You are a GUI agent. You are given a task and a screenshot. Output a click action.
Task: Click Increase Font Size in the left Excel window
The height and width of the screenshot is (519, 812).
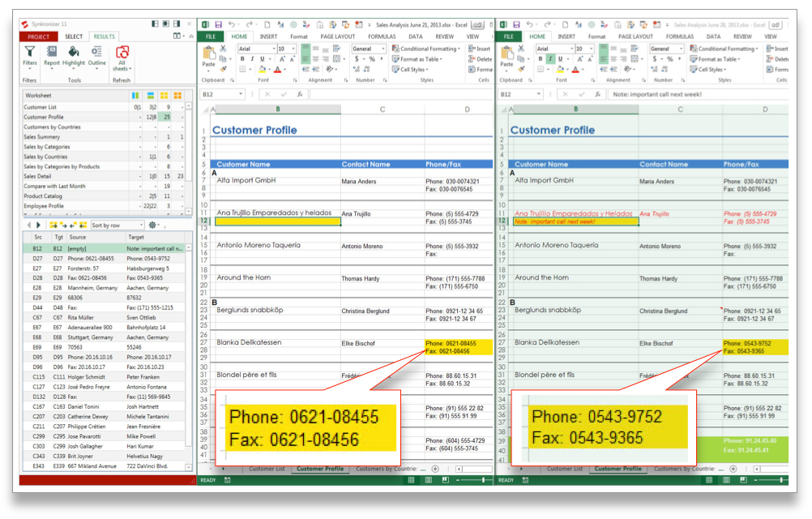pos(282,59)
